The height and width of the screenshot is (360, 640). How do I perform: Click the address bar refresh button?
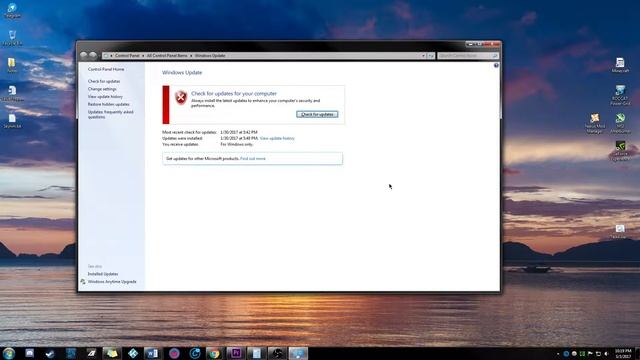point(431,56)
